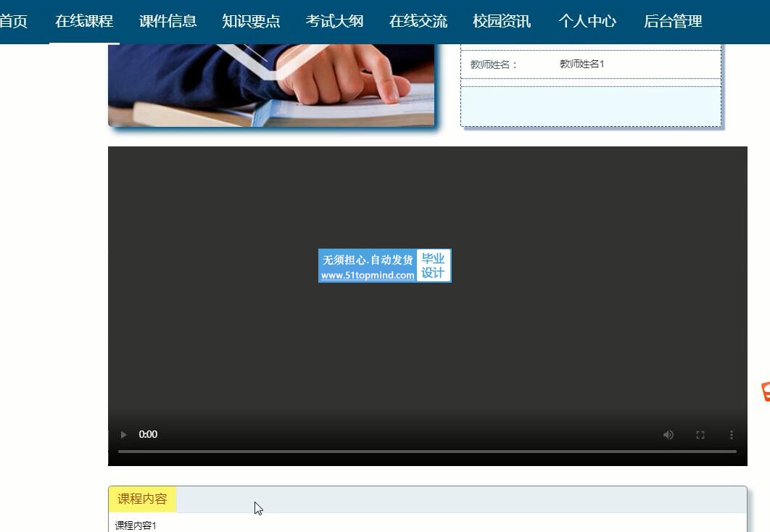Image resolution: width=770 pixels, height=532 pixels.
Task: Open the 个人中心 menu item
Action: [587, 21]
